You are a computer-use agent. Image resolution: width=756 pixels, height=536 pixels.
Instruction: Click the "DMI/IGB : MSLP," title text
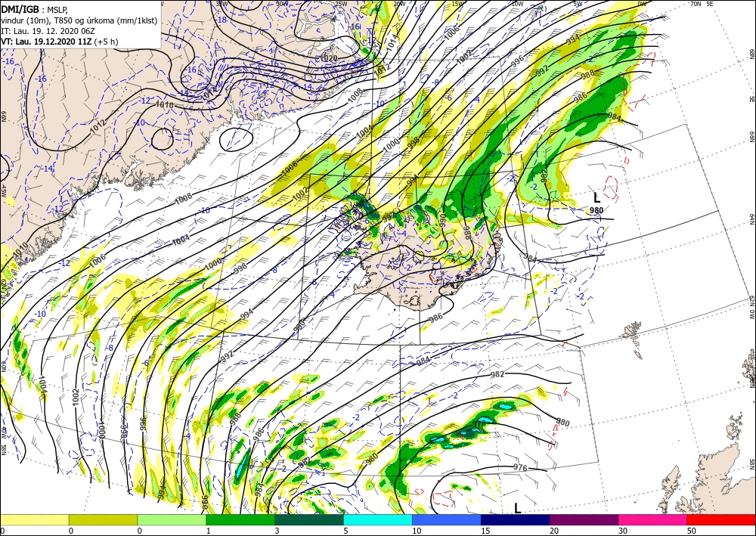point(34,9)
